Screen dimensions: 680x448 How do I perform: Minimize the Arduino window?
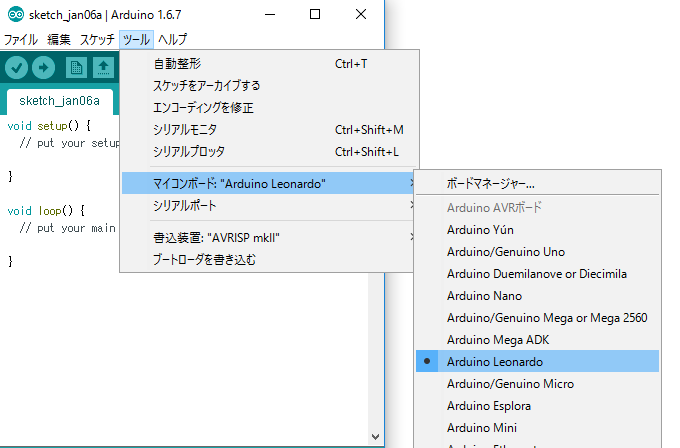[270, 14]
